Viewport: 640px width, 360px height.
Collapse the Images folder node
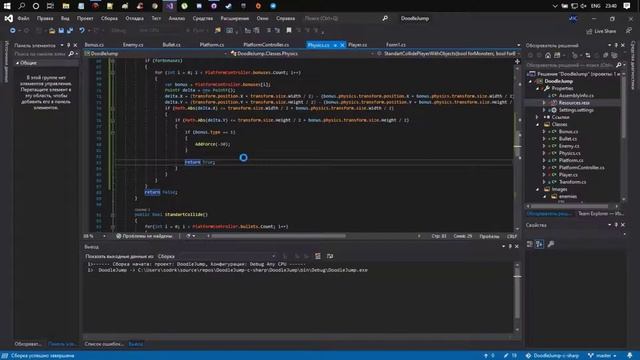tap(538, 189)
